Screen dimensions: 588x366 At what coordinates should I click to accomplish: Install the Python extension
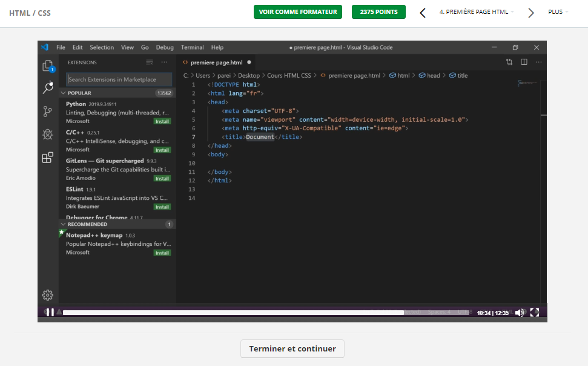(162, 121)
